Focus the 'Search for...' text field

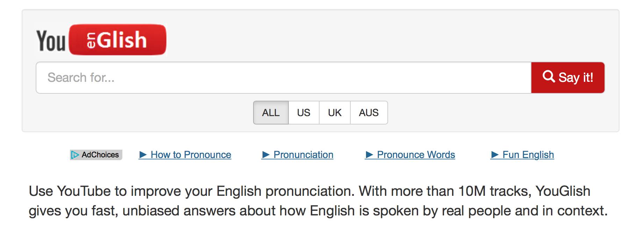[283, 78]
